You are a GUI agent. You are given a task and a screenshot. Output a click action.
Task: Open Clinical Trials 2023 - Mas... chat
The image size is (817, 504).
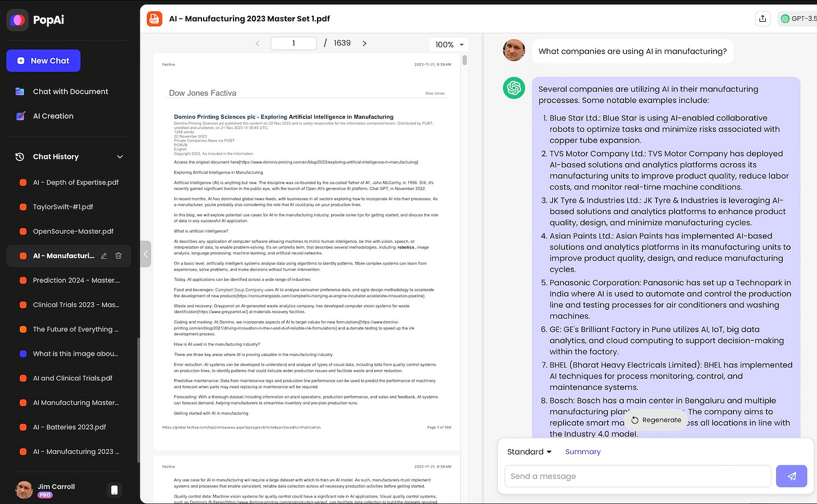coord(76,305)
